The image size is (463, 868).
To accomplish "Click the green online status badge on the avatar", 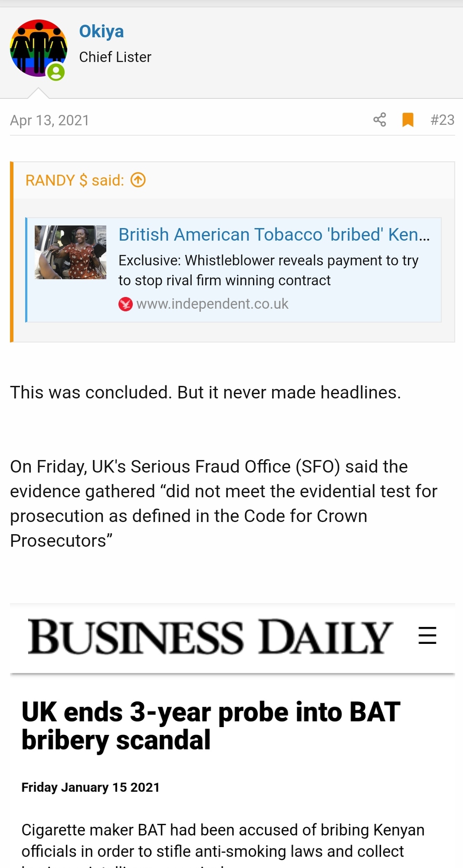I will pyautogui.click(x=56, y=72).
